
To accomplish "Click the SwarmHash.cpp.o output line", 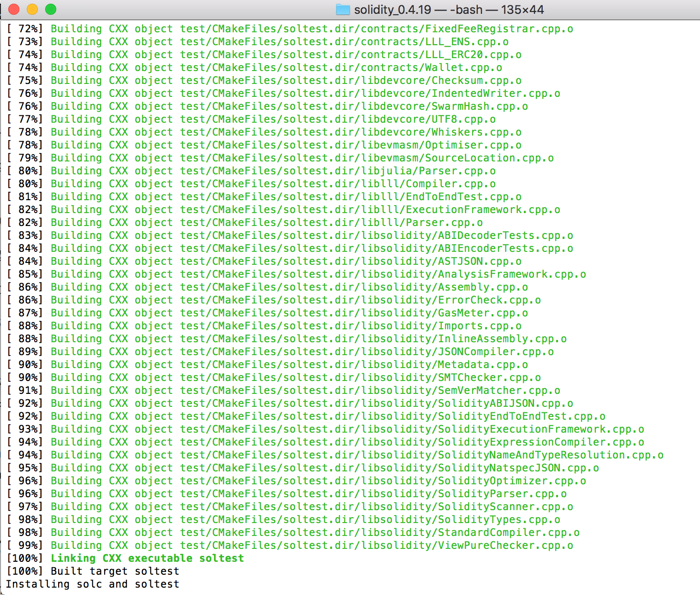I will click(x=267, y=106).
